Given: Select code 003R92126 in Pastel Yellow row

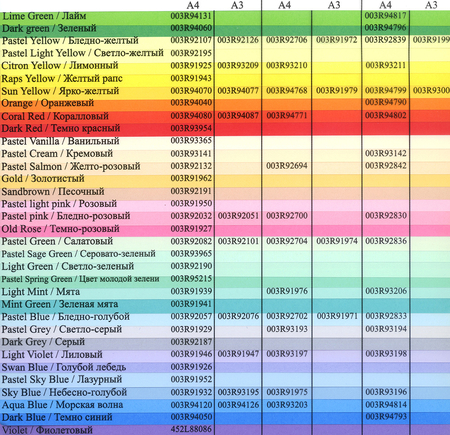Looking at the screenshot, I should coord(238,40).
